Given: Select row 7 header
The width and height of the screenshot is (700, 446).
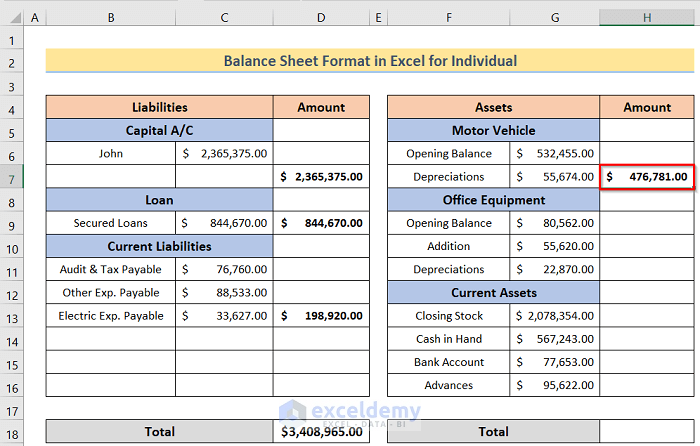Looking at the screenshot, I should [12, 177].
